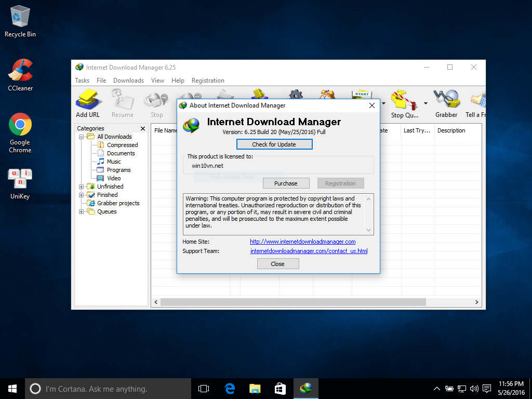This screenshot has height=399, width=532.
Task: Click the Check for Update button
Action: 274,144
